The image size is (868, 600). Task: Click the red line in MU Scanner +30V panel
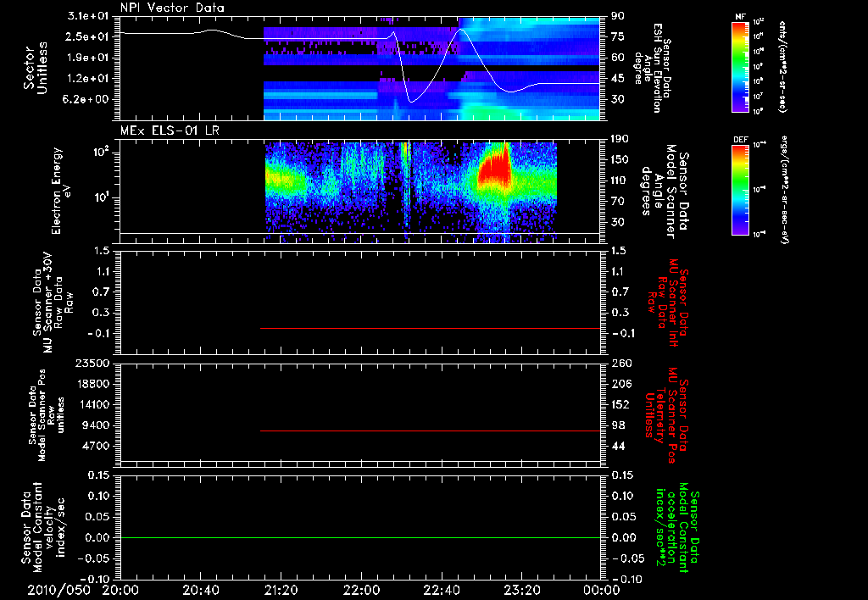click(x=430, y=328)
